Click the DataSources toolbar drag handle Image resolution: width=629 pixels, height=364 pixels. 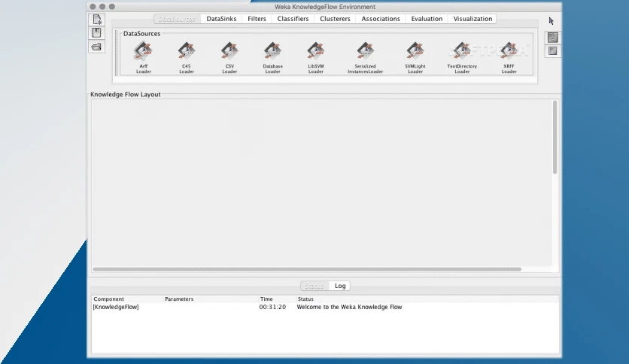tap(117, 53)
